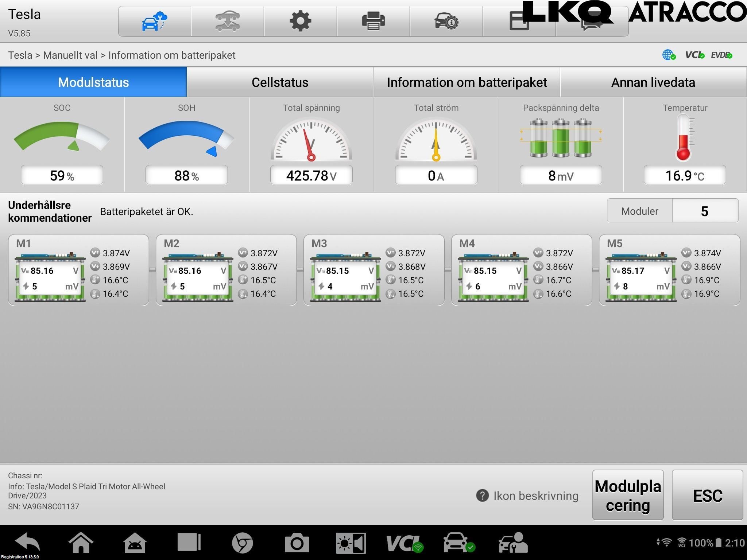
Task: Click M1 max cell voltage 3.874V
Action: pyautogui.click(x=116, y=253)
